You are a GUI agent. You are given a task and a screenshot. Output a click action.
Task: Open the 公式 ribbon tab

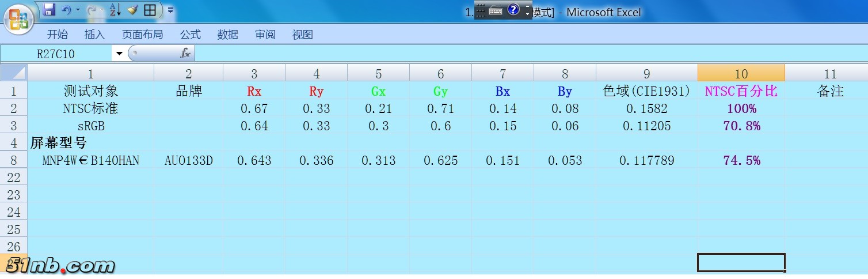point(190,35)
